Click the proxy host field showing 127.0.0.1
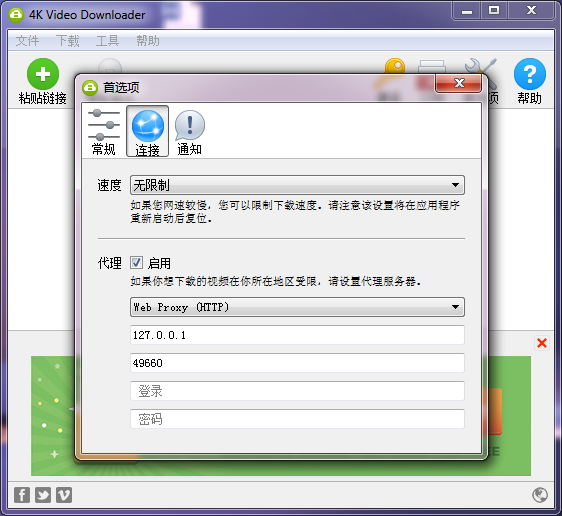Image resolution: width=562 pixels, height=516 pixels. click(297, 335)
